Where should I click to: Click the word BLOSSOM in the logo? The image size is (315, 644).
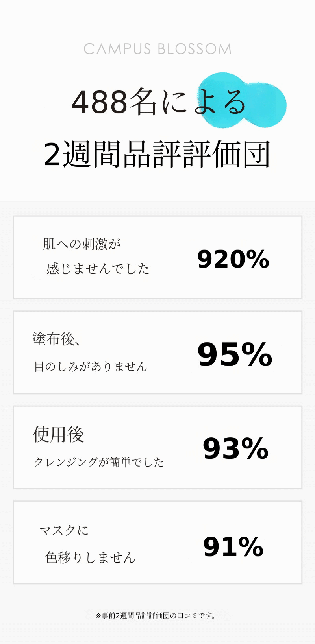(194, 49)
